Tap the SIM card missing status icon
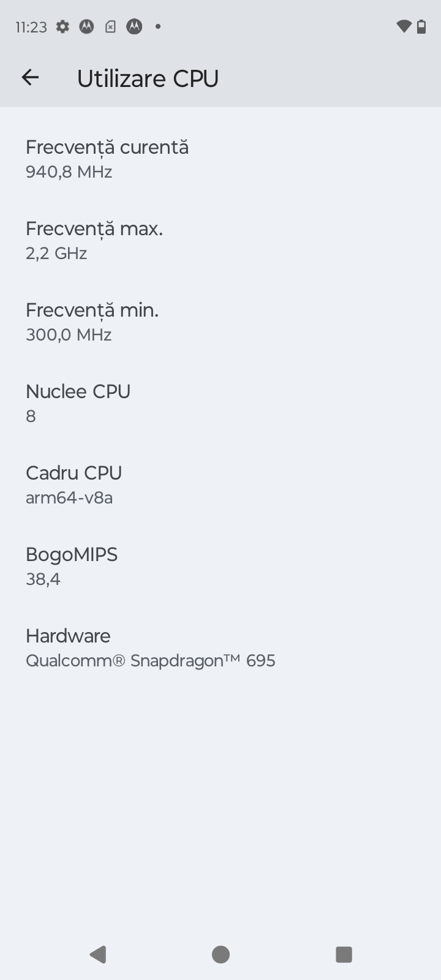The height and width of the screenshot is (980, 441). 110,26
